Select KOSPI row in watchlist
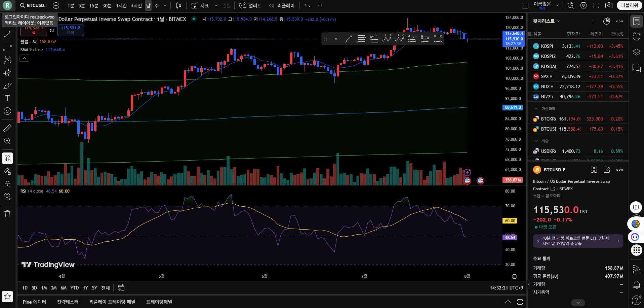This screenshot has height=308, width=644. pos(578,46)
